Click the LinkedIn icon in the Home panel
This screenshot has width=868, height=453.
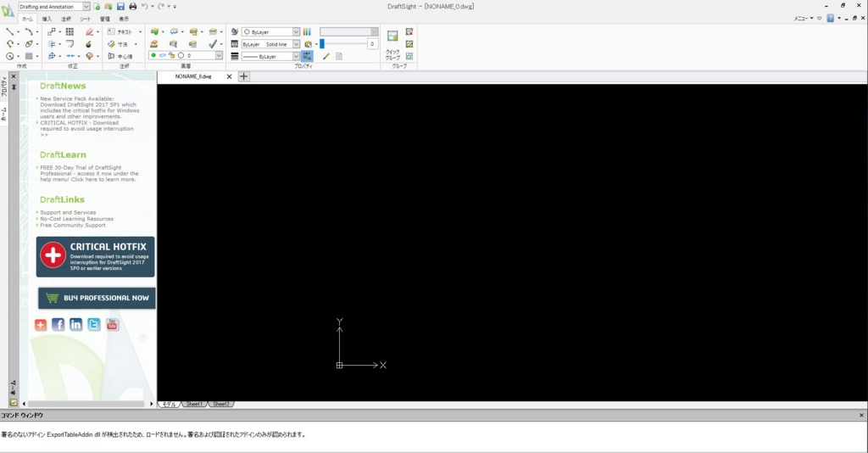point(75,325)
